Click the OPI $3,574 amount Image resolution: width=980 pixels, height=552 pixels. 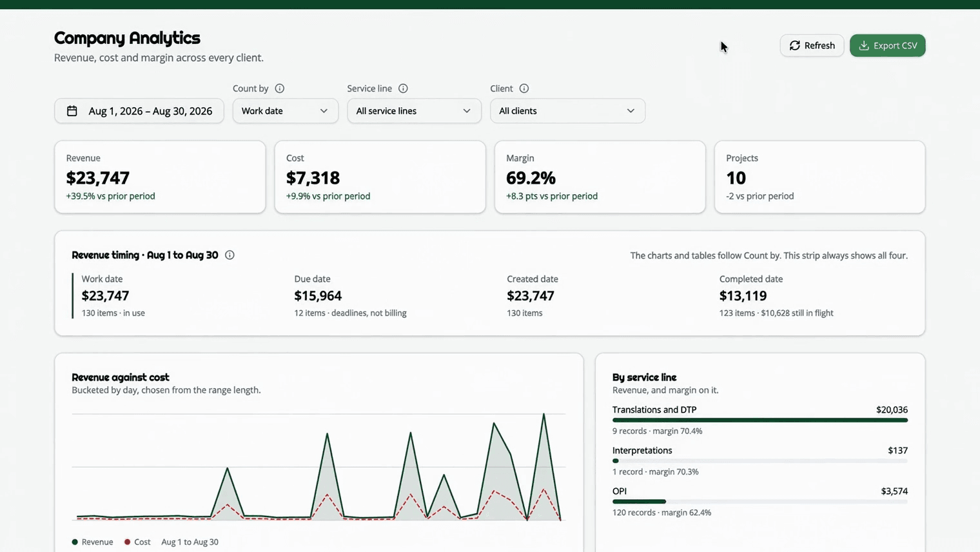coord(894,491)
